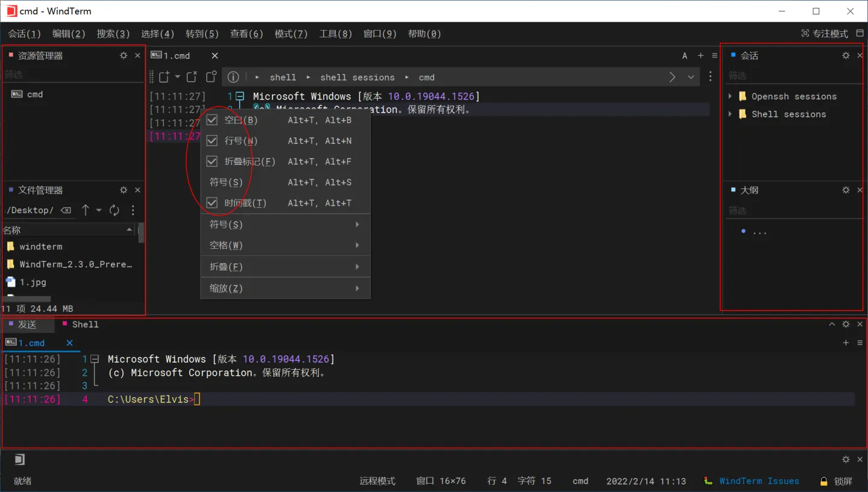Toggle the 空白(B) checkbox

click(x=212, y=120)
